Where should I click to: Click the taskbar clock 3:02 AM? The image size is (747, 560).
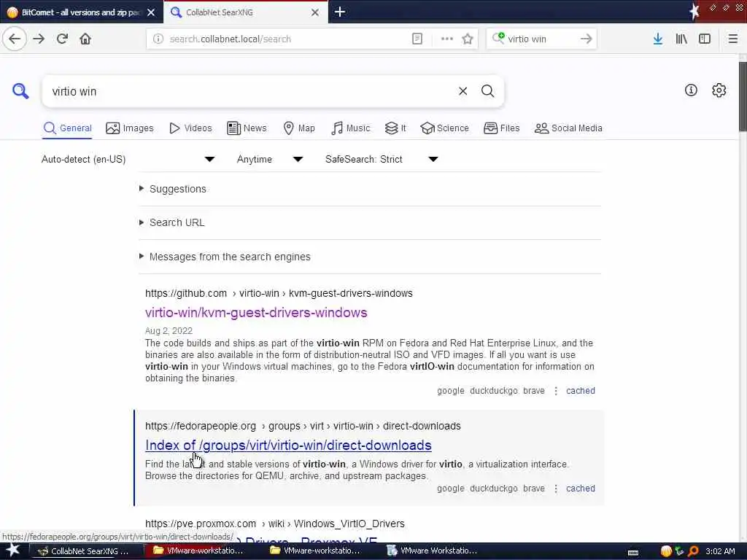[x=720, y=551]
